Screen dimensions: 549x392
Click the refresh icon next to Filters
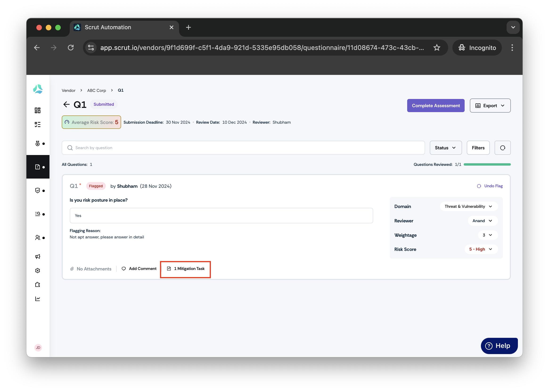pyautogui.click(x=502, y=148)
